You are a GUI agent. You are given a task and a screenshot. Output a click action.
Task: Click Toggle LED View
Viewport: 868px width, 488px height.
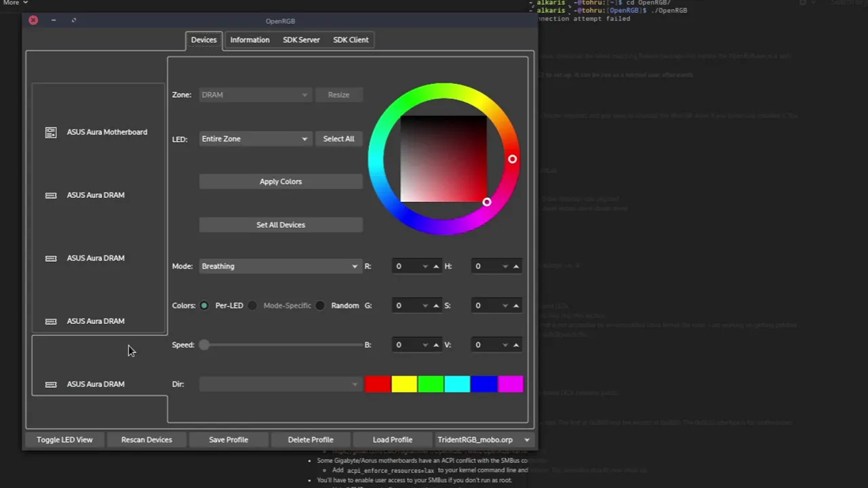[64, 440]
